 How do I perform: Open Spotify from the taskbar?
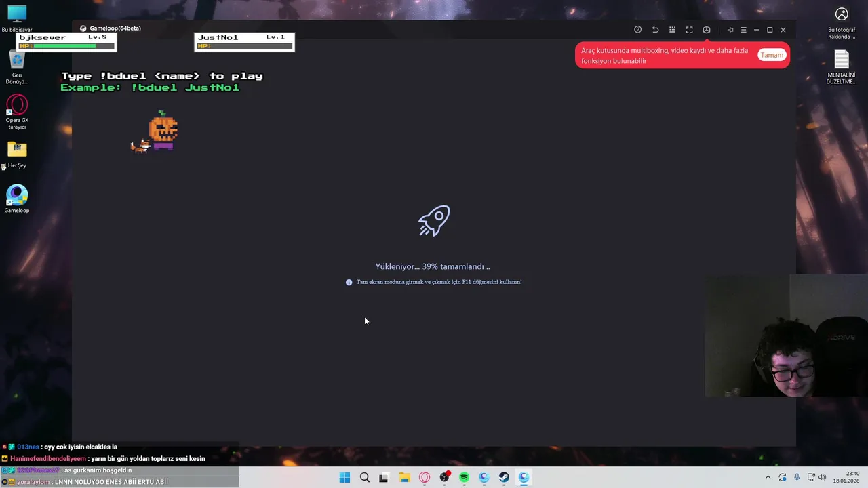point(464,477)
